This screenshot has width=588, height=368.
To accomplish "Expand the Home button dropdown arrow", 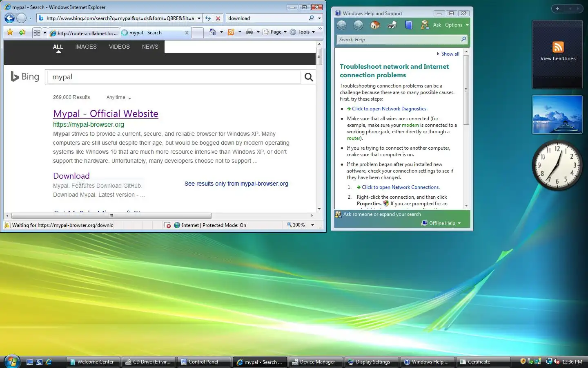I will tap(221, 32).
